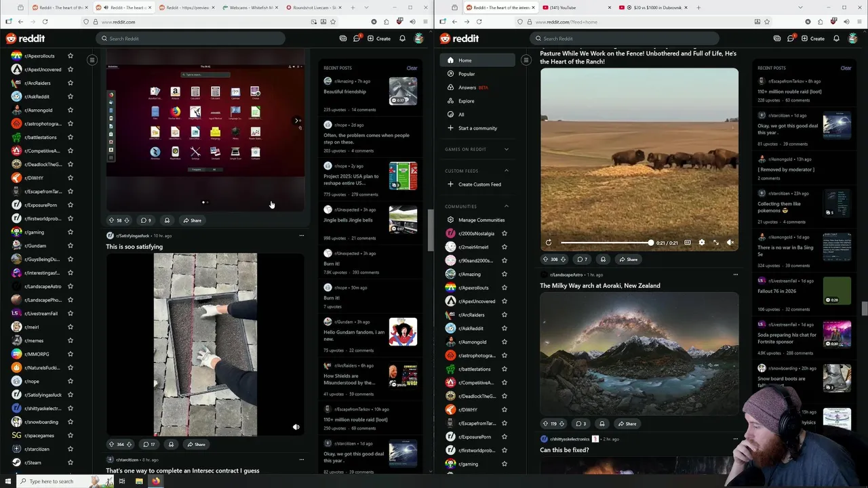
Task: Share the bison ranch post
Action: click(x=627, y=260)
